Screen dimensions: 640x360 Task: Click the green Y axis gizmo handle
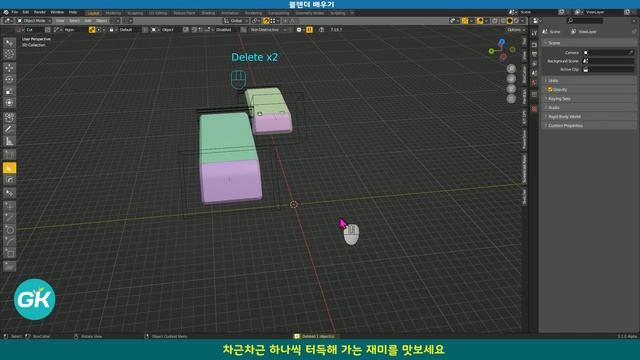pyautogui.click(x=491, y=51)
